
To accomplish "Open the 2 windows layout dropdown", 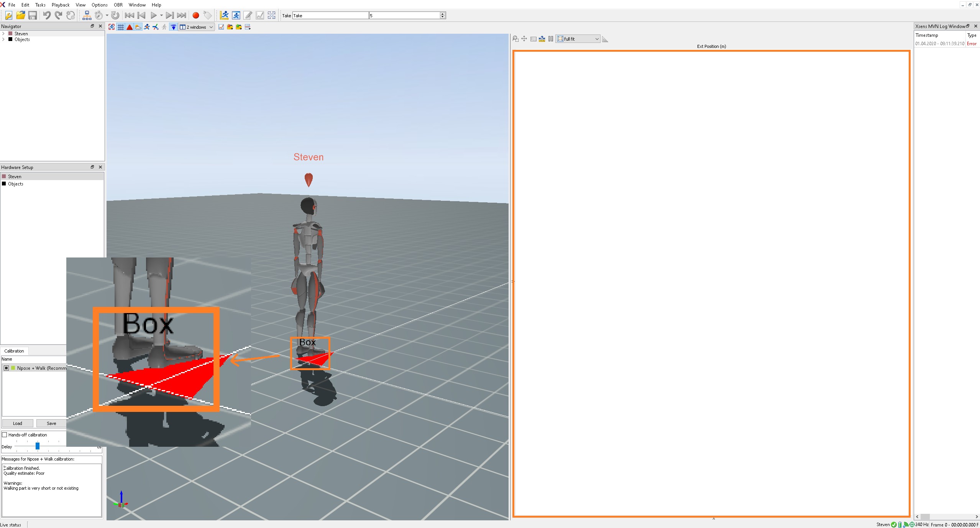I will pos(197,27).
